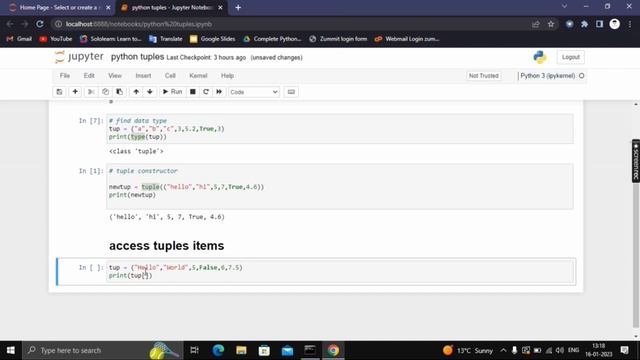Click the code cell In [7] with tup definition

click(340, 129)
